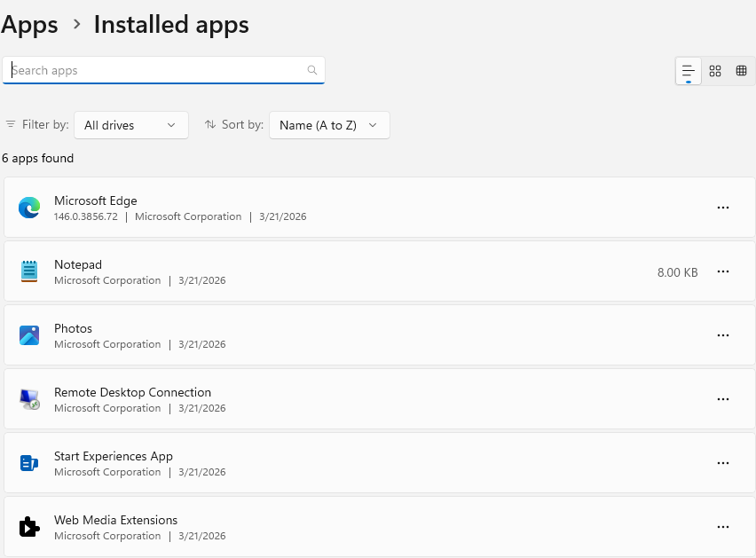Click the 8.00 KB size value
756x558 pixels.
click(677, 272)
